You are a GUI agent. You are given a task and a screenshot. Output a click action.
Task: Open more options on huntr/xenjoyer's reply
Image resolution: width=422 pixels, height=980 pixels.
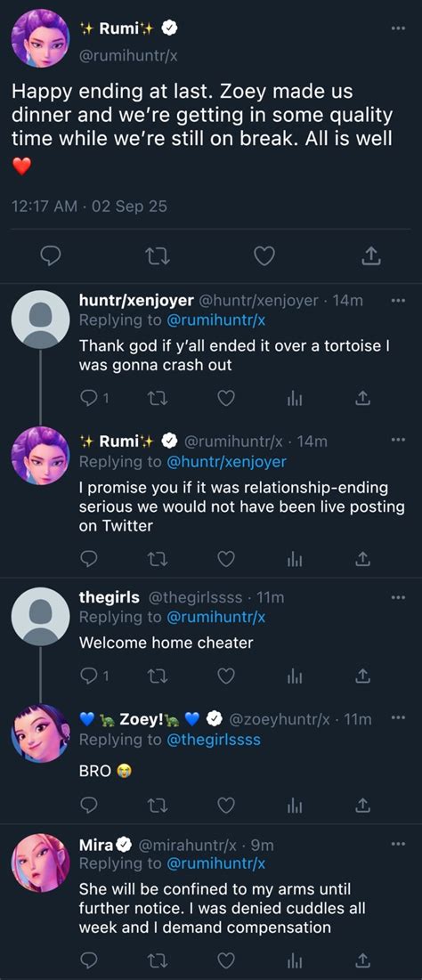(398, 301)
